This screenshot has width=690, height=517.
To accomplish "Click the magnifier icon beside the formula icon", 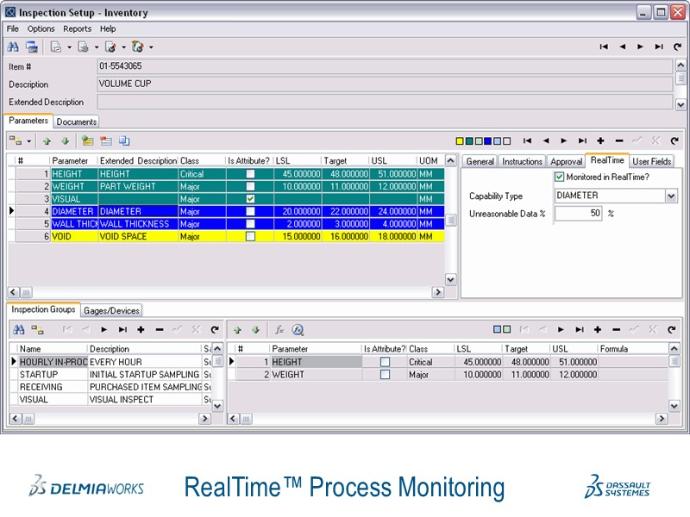I will click(x=297, y=329).
